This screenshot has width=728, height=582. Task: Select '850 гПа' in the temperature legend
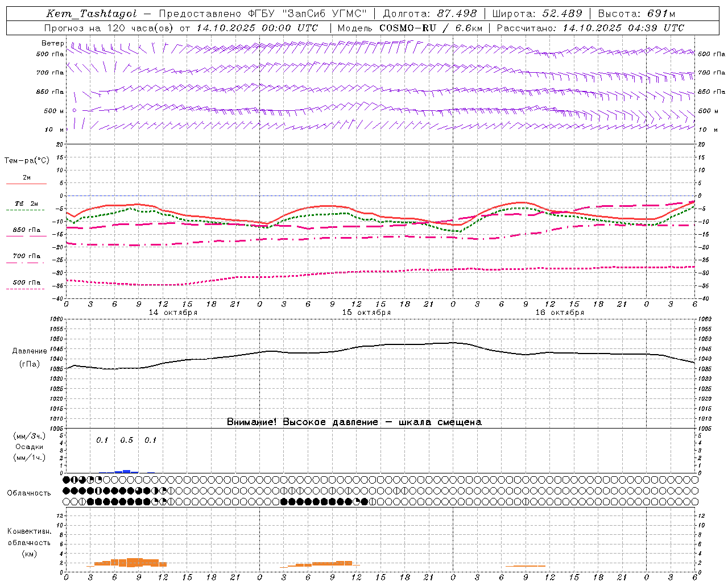pyautogui.click(x=27, y=230)
